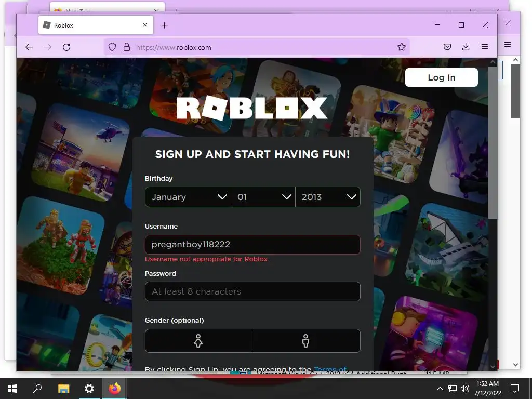Image resolution: width=532 pixels, height=399 pixels.
Task: Choose the female gender icon
Action: tap(198, 341)
